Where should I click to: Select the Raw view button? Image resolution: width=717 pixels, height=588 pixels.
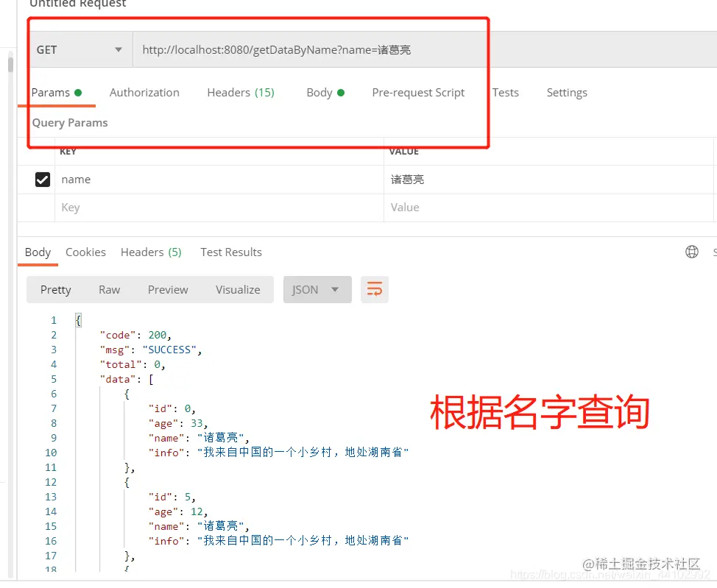[109, 289]
